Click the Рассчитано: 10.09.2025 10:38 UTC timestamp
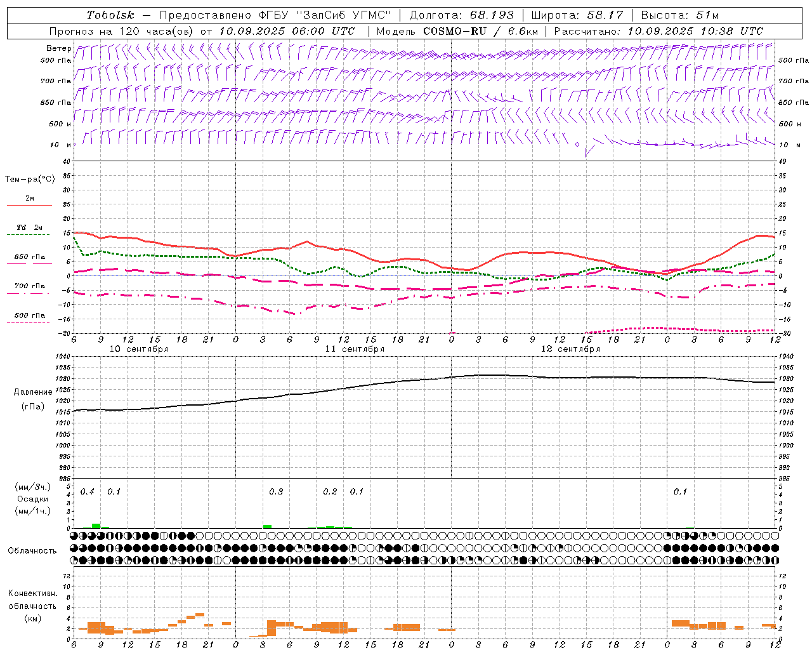 (x=658, y=31)
